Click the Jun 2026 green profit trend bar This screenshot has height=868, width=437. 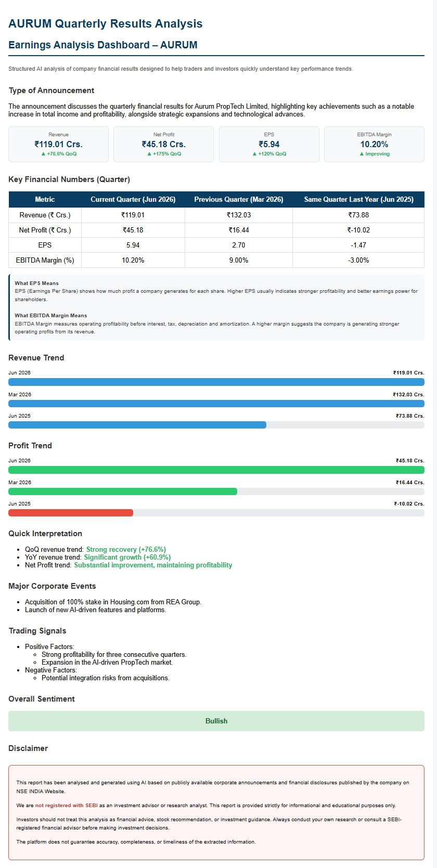coord(216,470)
